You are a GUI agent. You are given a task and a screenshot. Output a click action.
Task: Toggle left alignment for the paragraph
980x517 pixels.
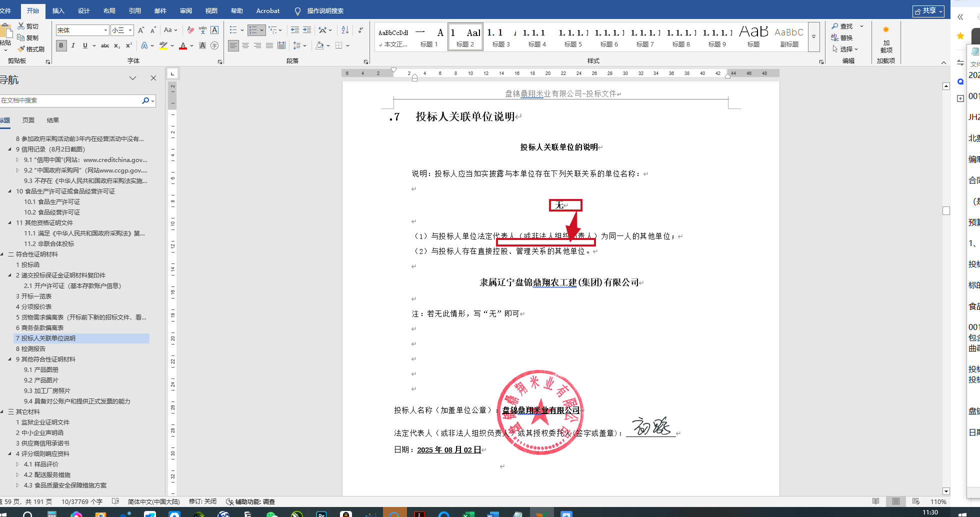pos(233,45)
